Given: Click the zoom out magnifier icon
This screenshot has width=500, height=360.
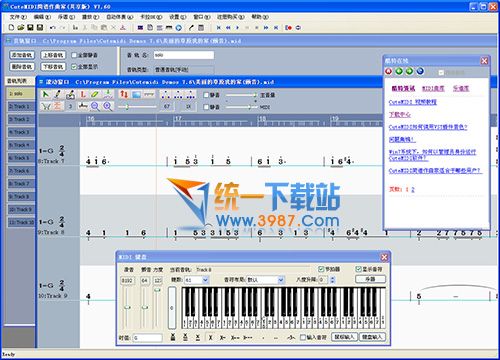Looking at the screenshot, I should click(x=95, y=106).
